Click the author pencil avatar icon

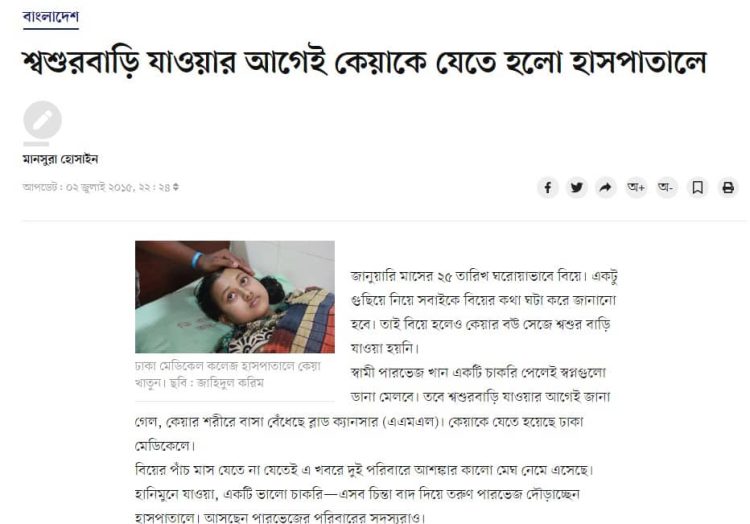[x=42, y=120]
